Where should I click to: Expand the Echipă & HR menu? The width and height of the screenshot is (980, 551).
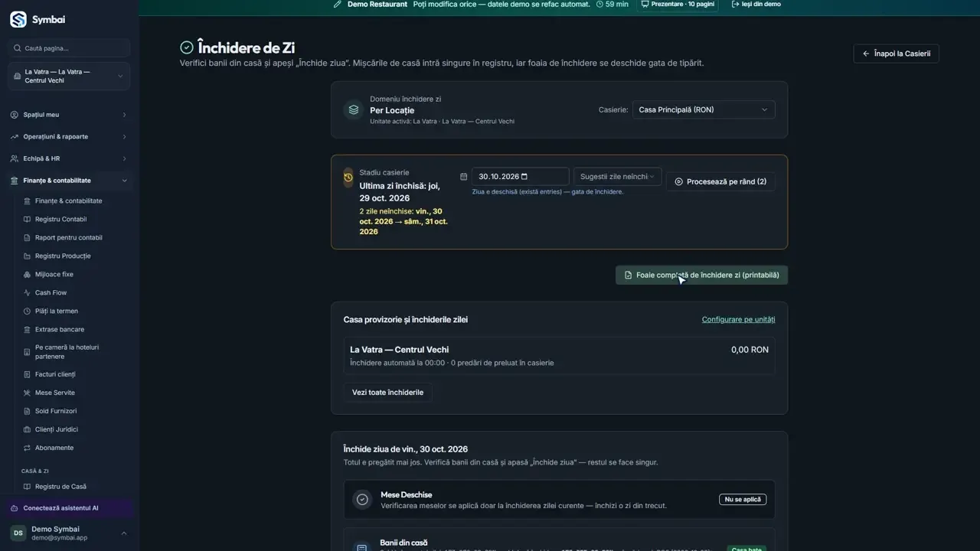(69, 158)
